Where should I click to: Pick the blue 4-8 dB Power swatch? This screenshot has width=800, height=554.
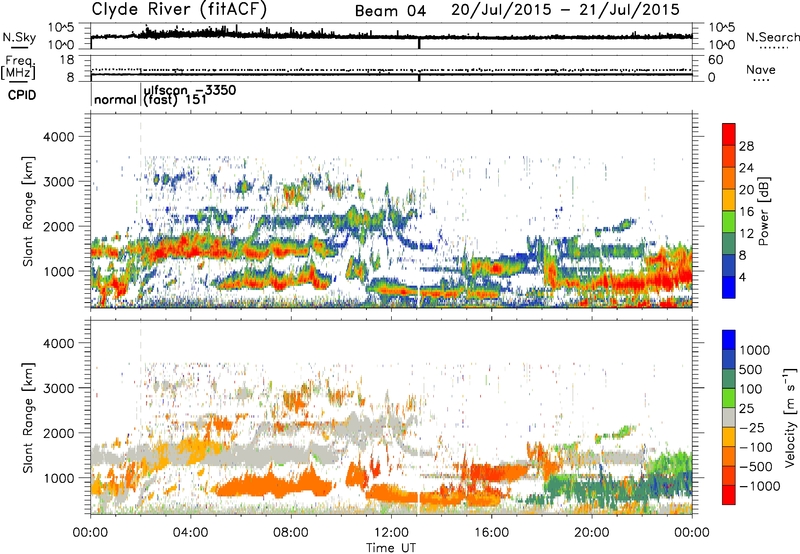(x=729, y=266)
